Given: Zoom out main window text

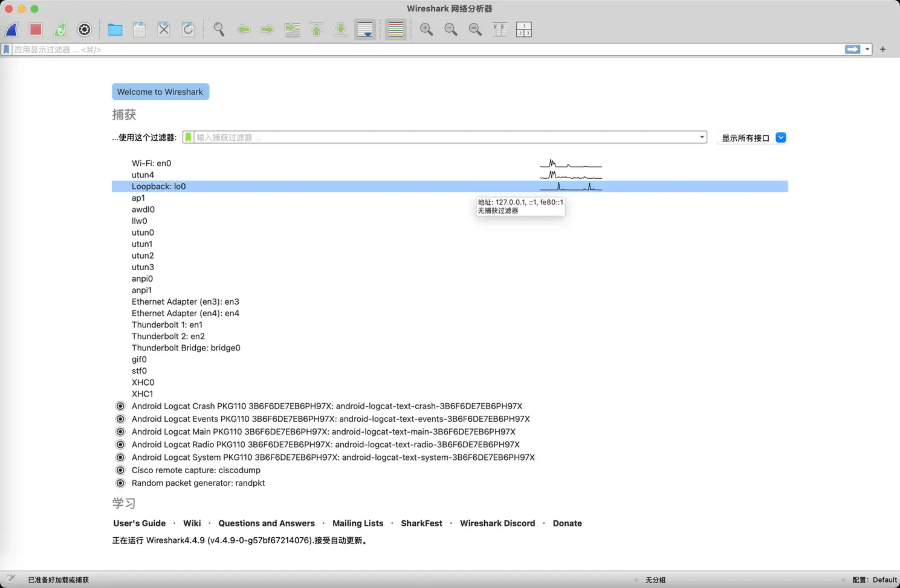Looking at the screenshot, I should tap(451, 29).
